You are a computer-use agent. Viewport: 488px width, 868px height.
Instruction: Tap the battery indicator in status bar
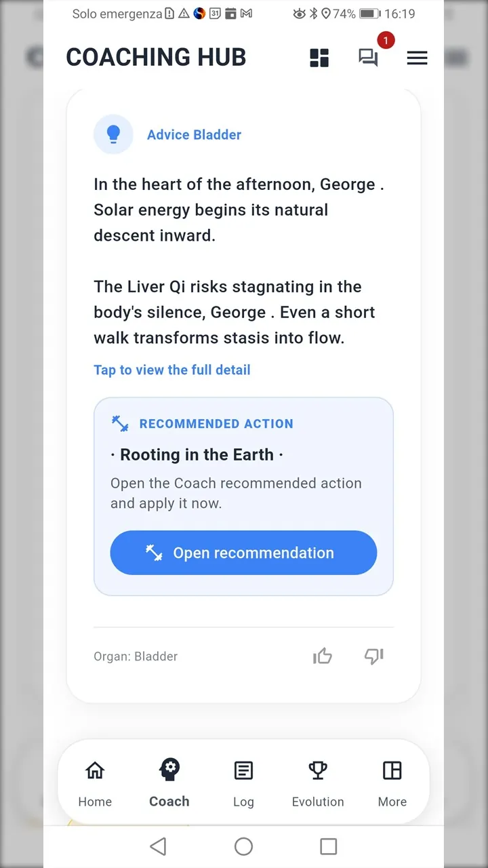[x=369, y=14]
